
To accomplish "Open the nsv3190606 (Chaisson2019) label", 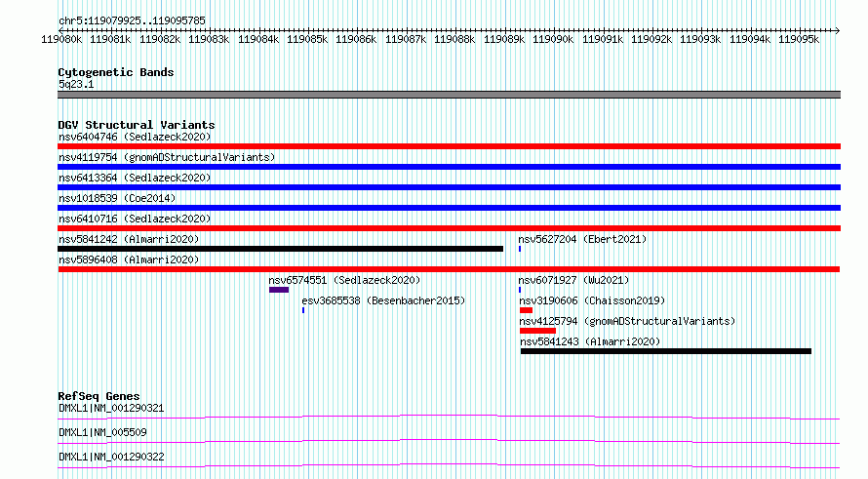I will click(x=592, y=300).
